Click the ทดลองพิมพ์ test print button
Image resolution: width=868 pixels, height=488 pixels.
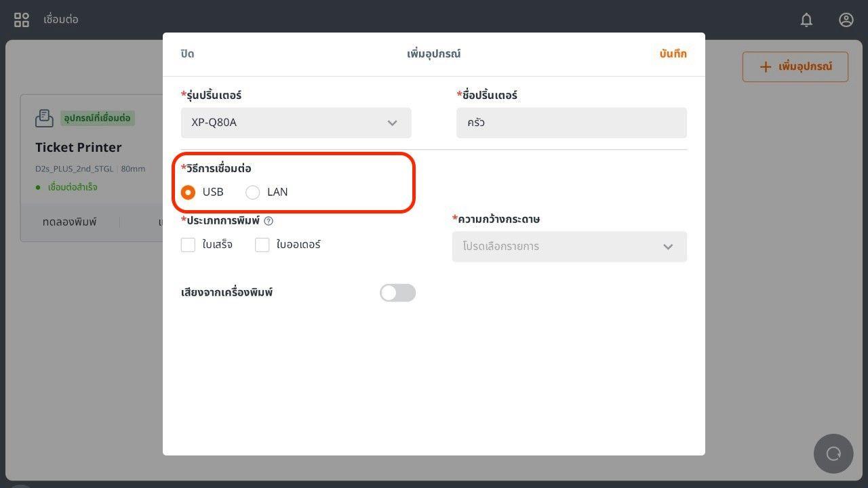click(69, 222)
